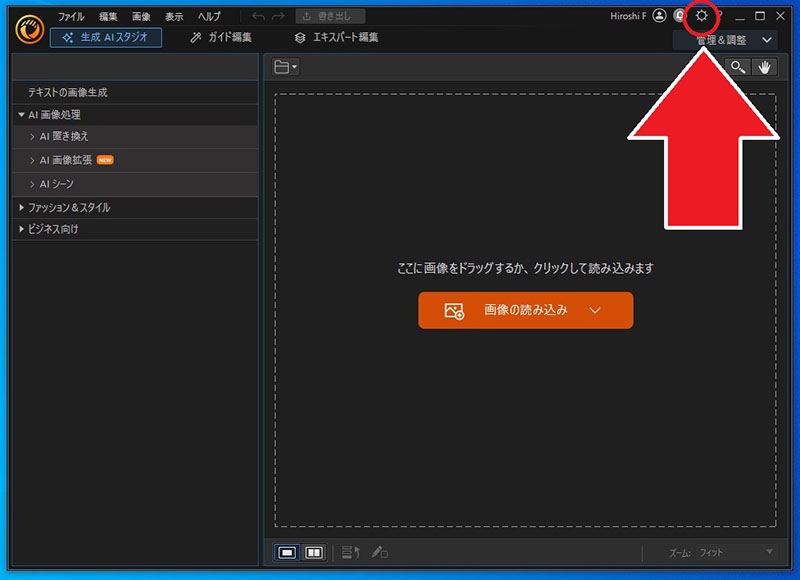Screen dimensions: 800x580
Task: Select the hand pan tool
Action: [x=765, y=67]
